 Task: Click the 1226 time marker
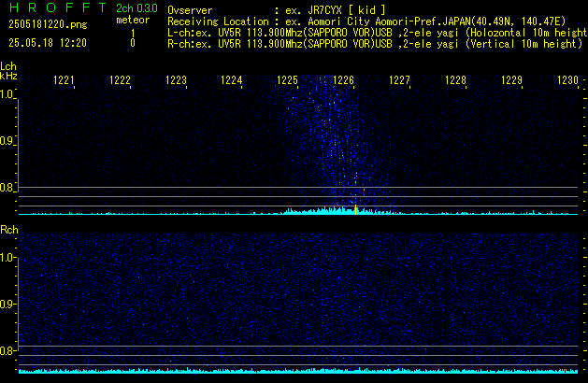click(343, 80)
